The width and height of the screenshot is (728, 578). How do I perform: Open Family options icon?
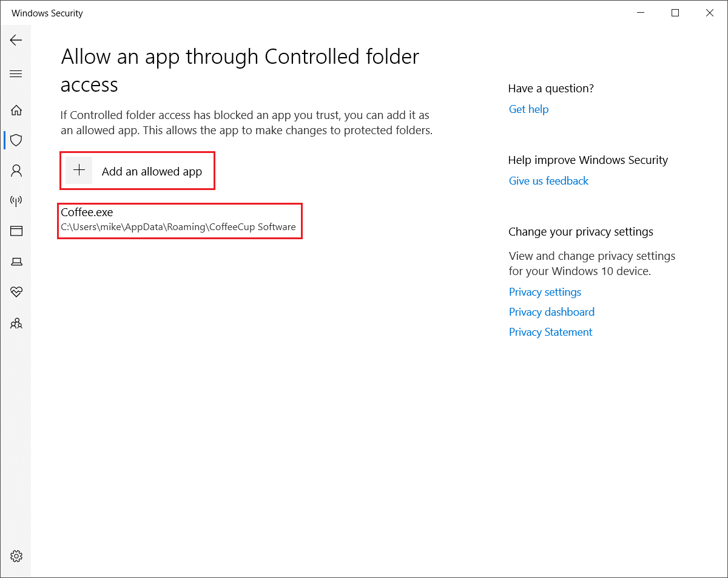tap(16, 323)
